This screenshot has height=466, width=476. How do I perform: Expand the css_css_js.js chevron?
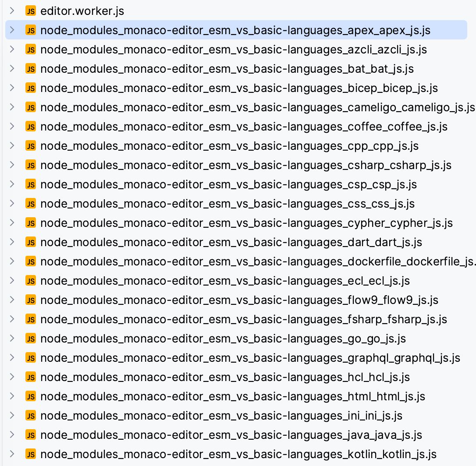12,204
